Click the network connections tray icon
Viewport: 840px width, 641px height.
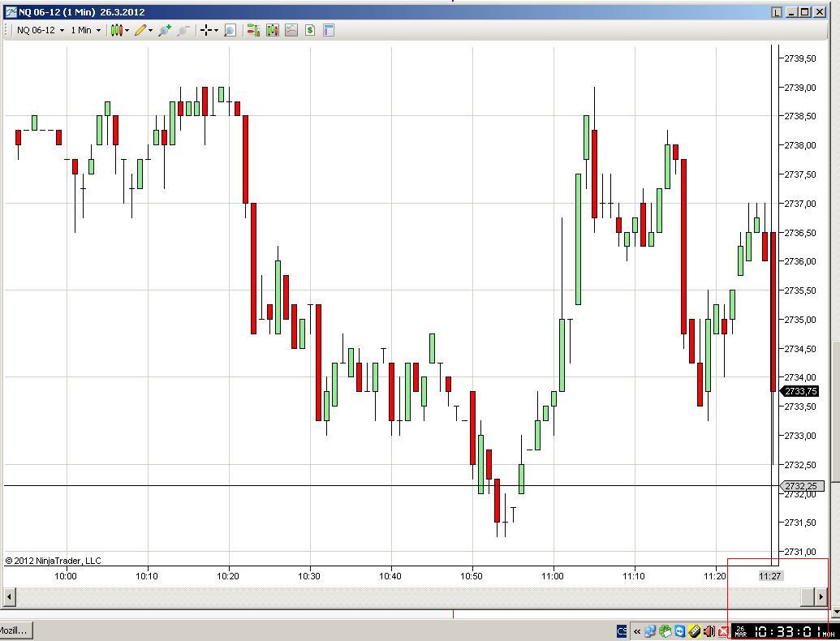[x=650, y=632]
